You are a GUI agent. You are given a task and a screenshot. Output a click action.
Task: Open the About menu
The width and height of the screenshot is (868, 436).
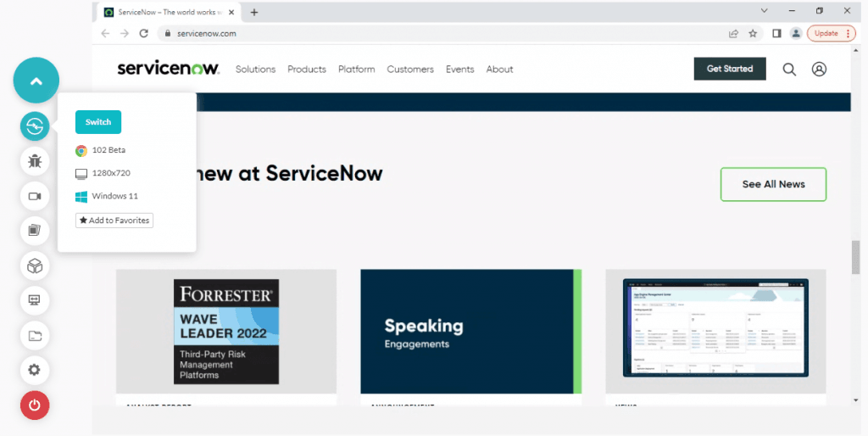[499, 70]
